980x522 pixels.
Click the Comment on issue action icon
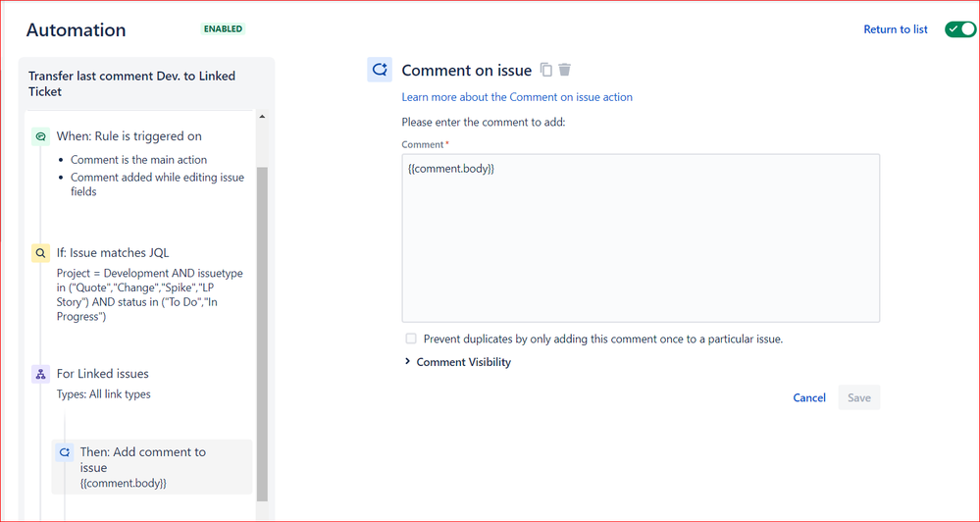tap(380, 70)
